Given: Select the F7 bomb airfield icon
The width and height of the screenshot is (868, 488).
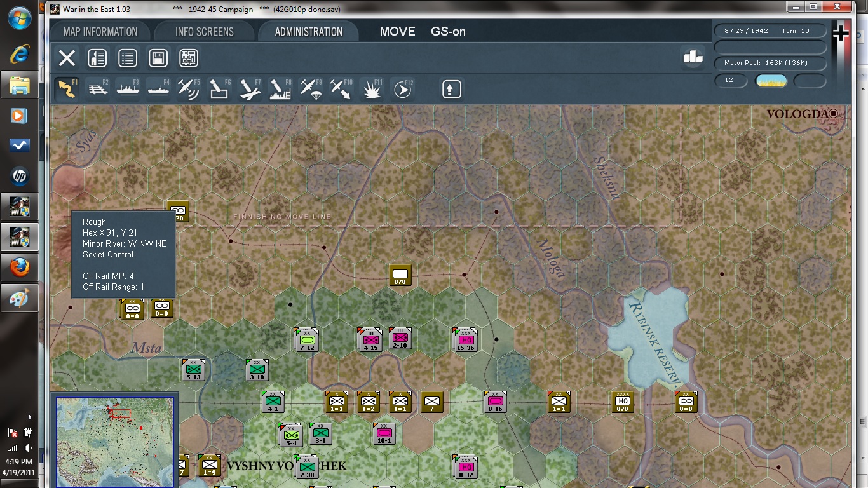Looking at the screenshot, I should [250, 89].
